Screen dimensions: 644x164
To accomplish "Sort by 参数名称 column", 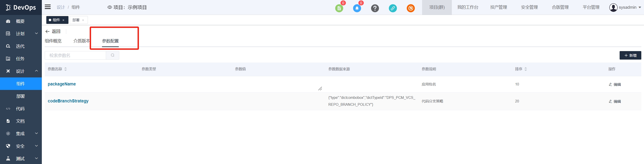I will 66,69.
